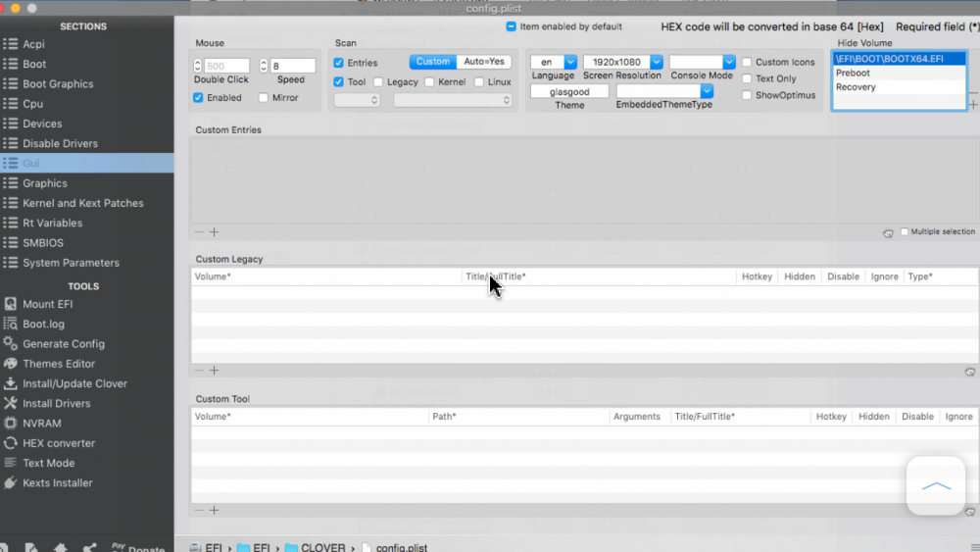This screenshot has height=552, width=980.
Task: Click plus icon under Custom Tool table
Action: pos(215,511)
